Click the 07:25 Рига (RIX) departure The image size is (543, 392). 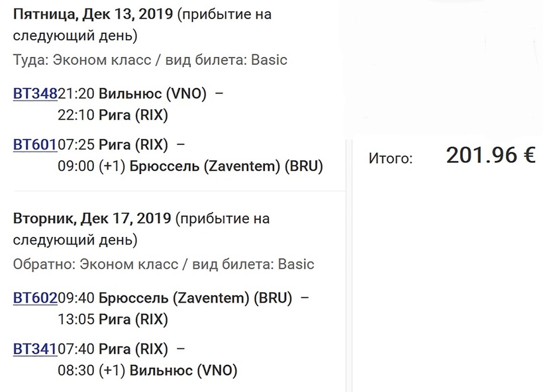click(x=113, y=144)
